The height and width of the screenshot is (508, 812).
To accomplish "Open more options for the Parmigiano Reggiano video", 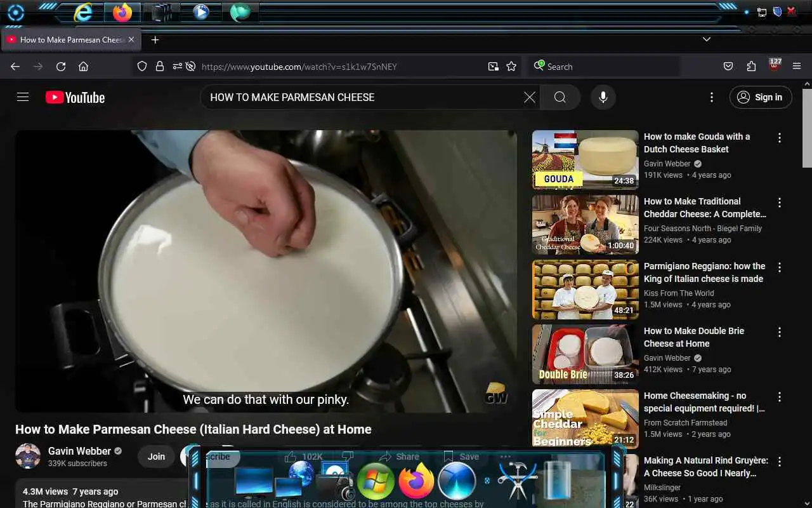I will click(x=780, y=267).
